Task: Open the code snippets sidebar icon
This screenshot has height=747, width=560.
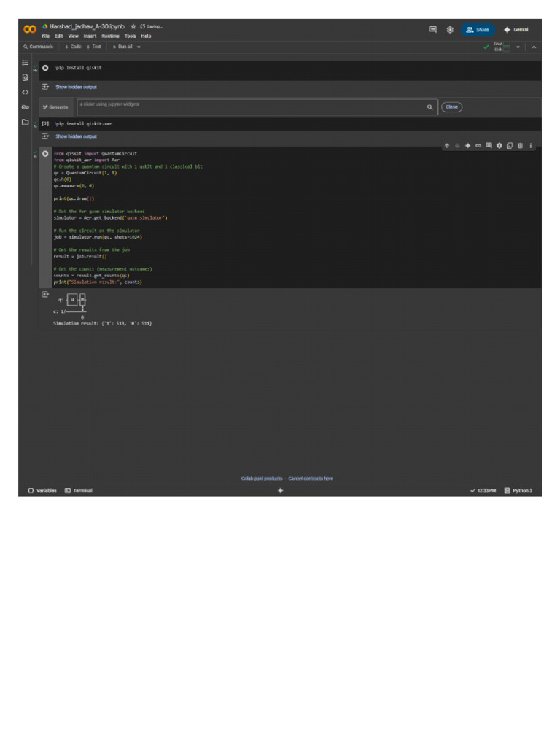Action: (x=25, y=92)
